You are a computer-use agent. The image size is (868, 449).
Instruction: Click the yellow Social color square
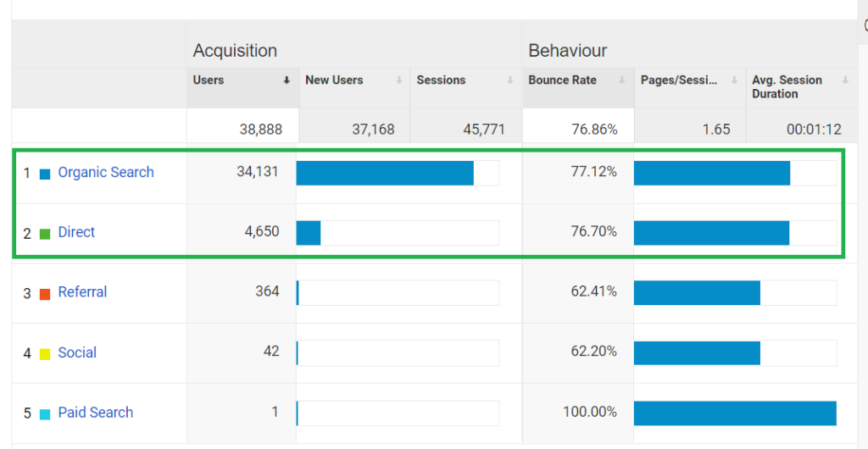coord(45,353)
